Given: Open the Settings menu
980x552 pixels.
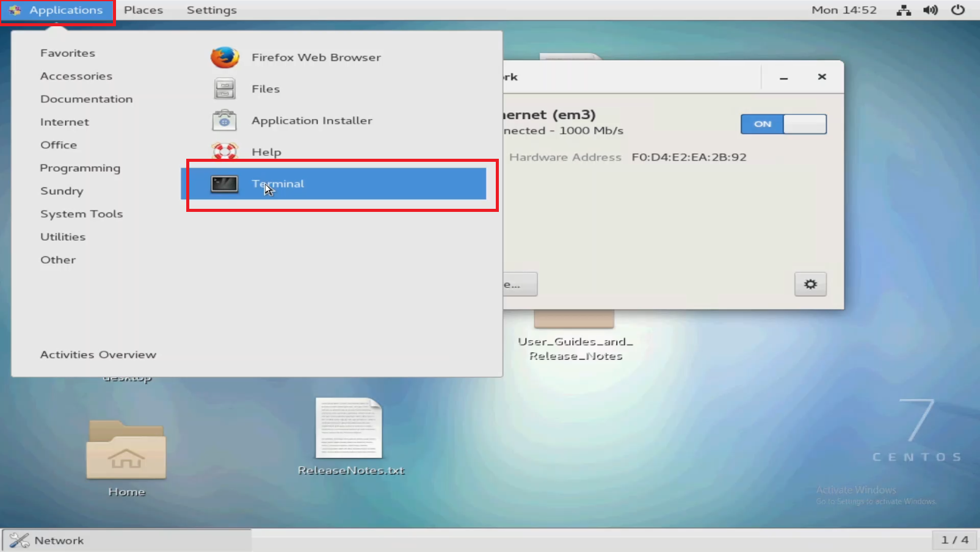Looking at the screenshot, I should pos(212,10).
